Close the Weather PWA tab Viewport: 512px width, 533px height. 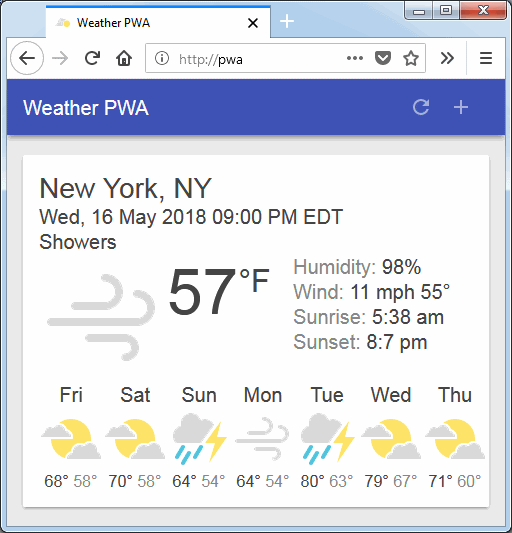click(x=253, y=23)
